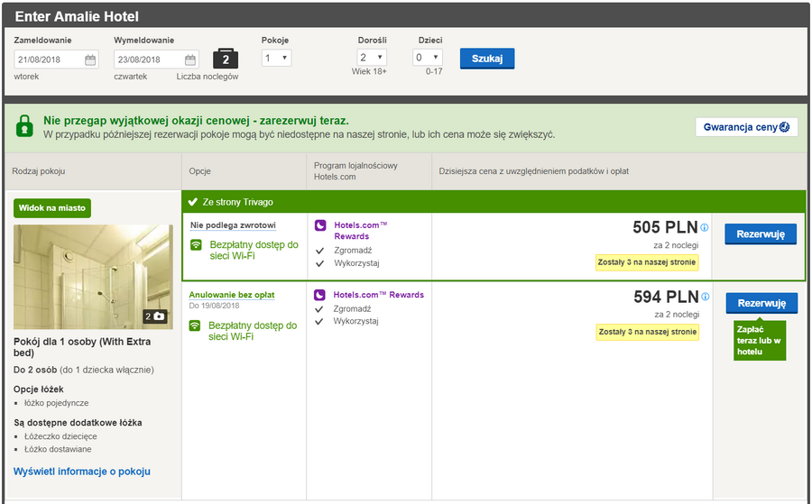812x504 pixels.
Task: Click Hotels.com Rewards link in 594 PLN row
Action: point(379,295)
